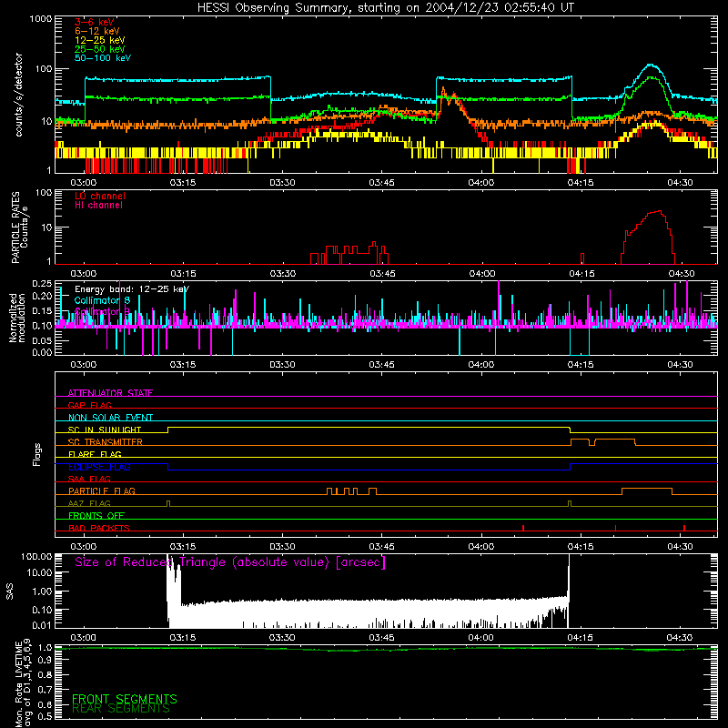Viewport: 728px width, 728px height.
Task: Click the 'FLARE FLAG' label
Action: [x=95, y=454]
